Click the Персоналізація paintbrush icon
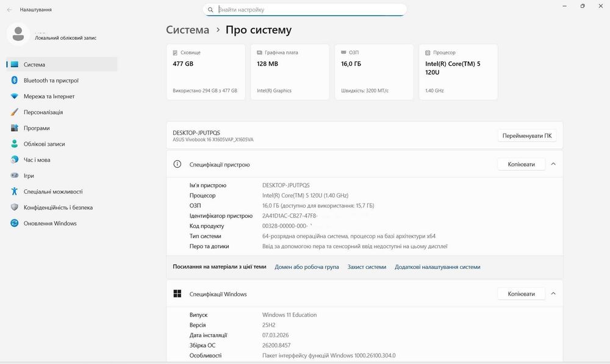The height and width of the screenshot is (364, 610). [x=15, y=112]
